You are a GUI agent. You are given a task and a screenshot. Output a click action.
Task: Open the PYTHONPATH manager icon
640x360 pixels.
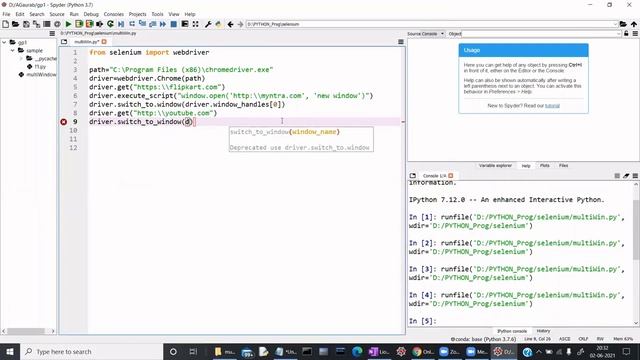click(218, 24)
